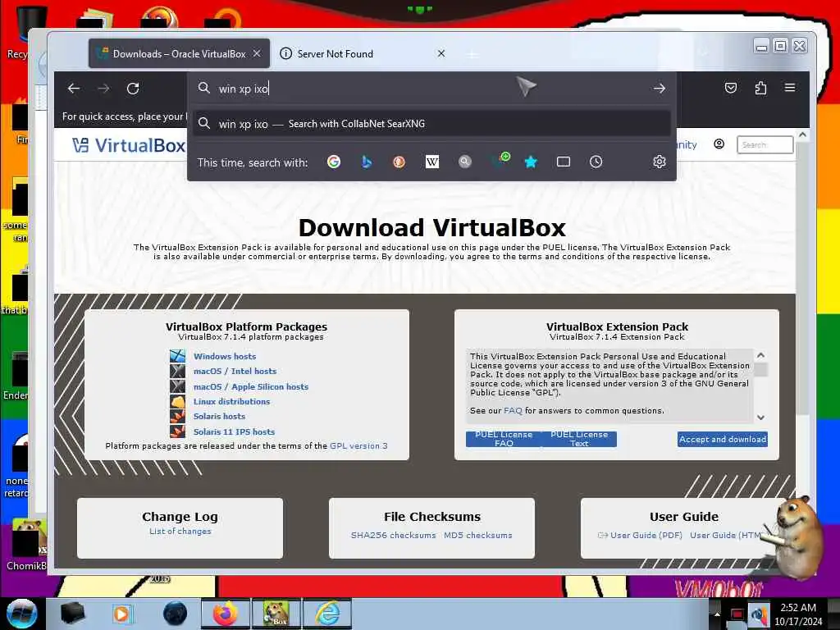Image resolution: width=840 pixels, height=630 pixels.
Task: Search open Tabs using rectangle icon
Action: point(564,162)
